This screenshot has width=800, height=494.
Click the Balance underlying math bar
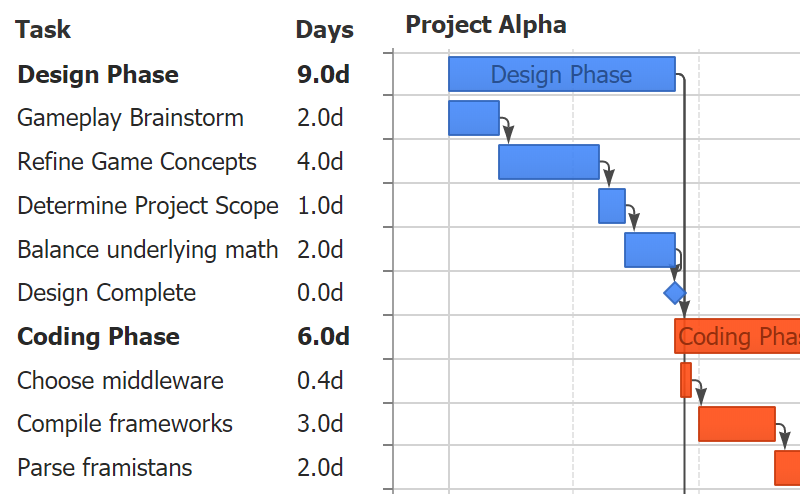click(649, 250)
